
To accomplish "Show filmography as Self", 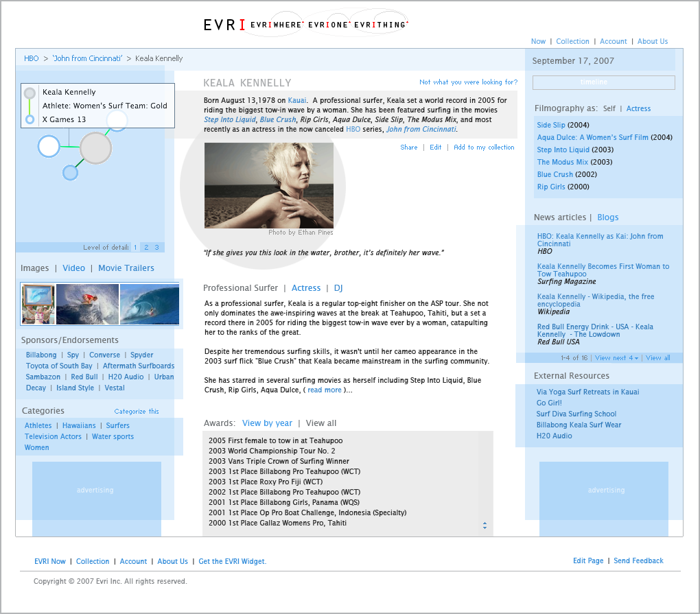I will pos(609,108).
